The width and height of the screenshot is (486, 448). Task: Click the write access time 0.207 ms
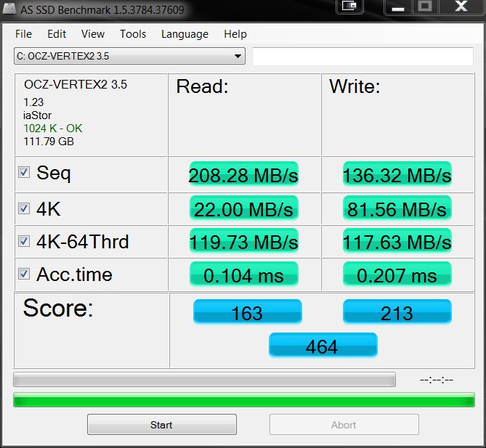tap(397, 274)
